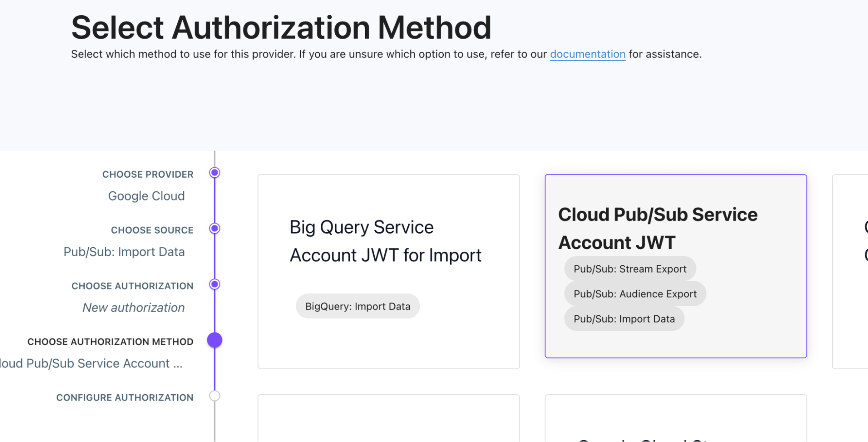Click the Pub/Sub: Audience Export tag
This screenshot has width=868, height=442.
tap(635, 294)
